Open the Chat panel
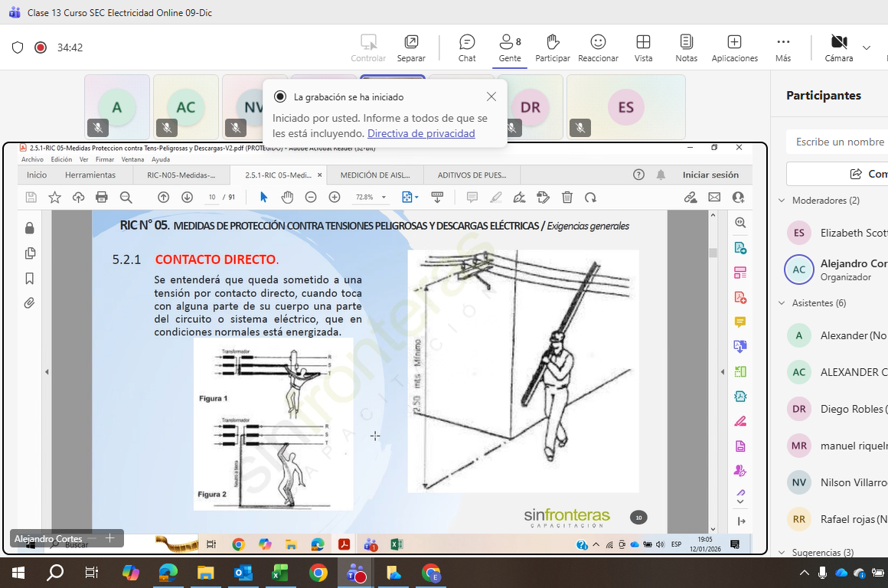The image size is (888, 588). click(467, 47)
